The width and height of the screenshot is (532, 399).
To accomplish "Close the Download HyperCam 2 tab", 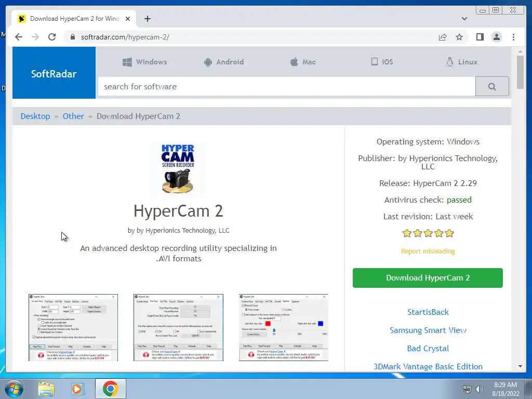I will [x=128, y=19].
